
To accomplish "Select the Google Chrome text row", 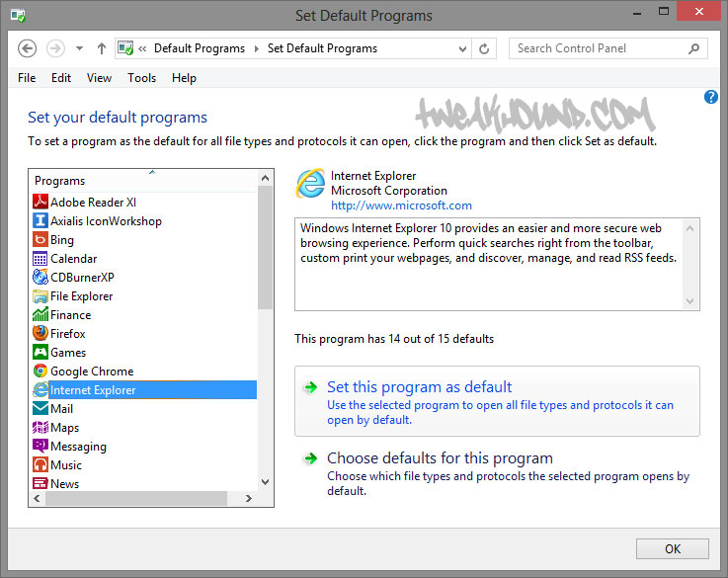I will tap(92, 371).
